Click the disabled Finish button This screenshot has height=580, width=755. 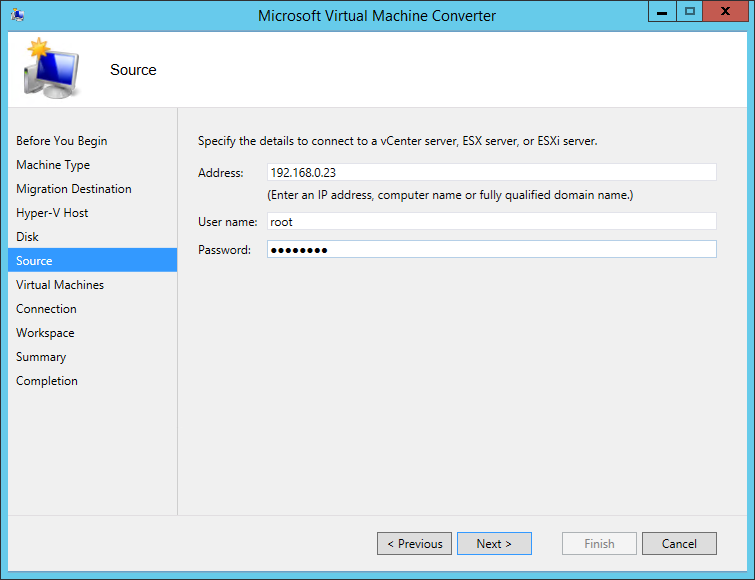[599, 543]
